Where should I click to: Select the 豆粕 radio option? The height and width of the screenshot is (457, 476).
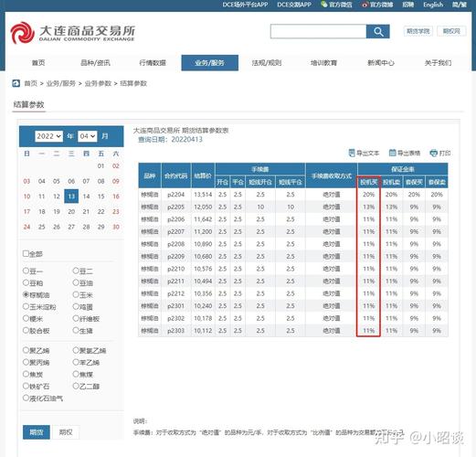pos(26,282)
